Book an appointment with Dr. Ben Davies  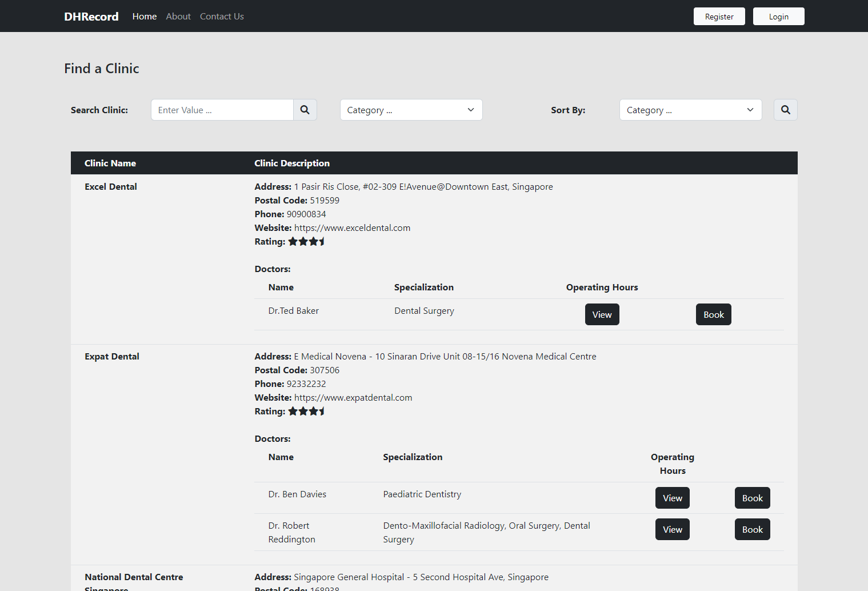pos(753,498)
